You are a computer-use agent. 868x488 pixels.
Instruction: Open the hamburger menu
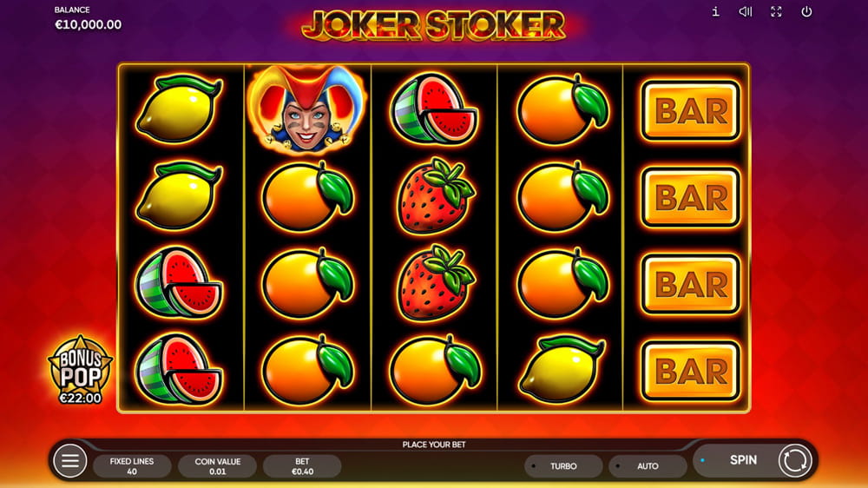(69, 460)
